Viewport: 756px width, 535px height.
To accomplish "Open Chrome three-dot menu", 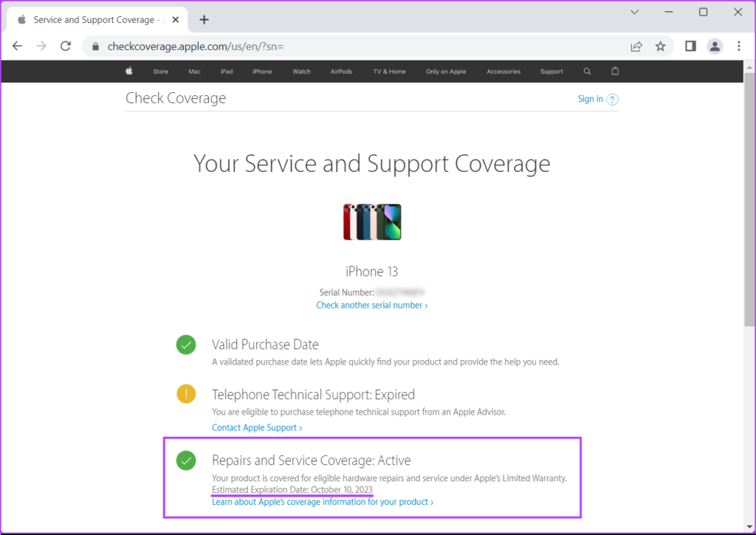I will [x=738, y=46].
